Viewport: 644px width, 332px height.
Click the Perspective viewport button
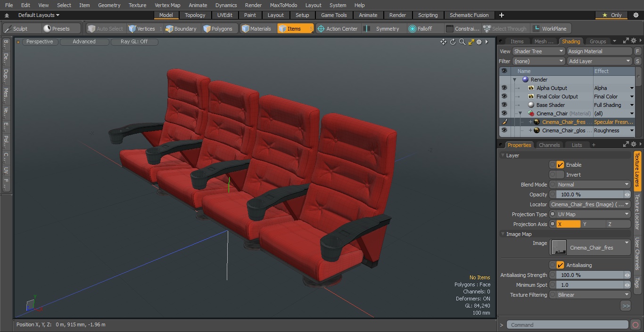click(x=40, y=41)
